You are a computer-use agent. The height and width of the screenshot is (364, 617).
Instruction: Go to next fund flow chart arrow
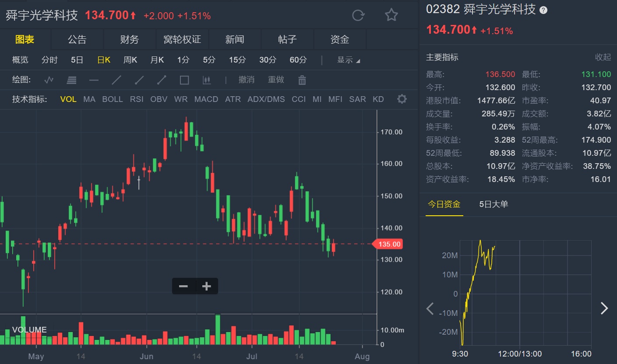[604, 308]
